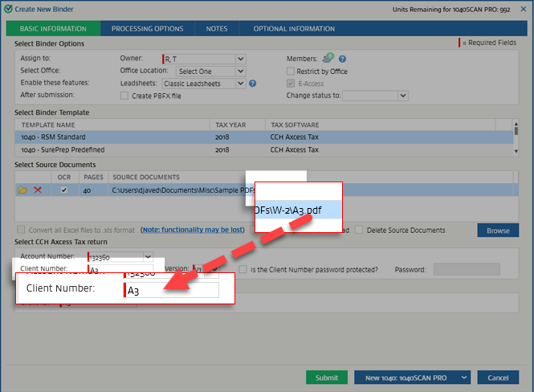Check the Client Number password protected box

pos(243,269)
